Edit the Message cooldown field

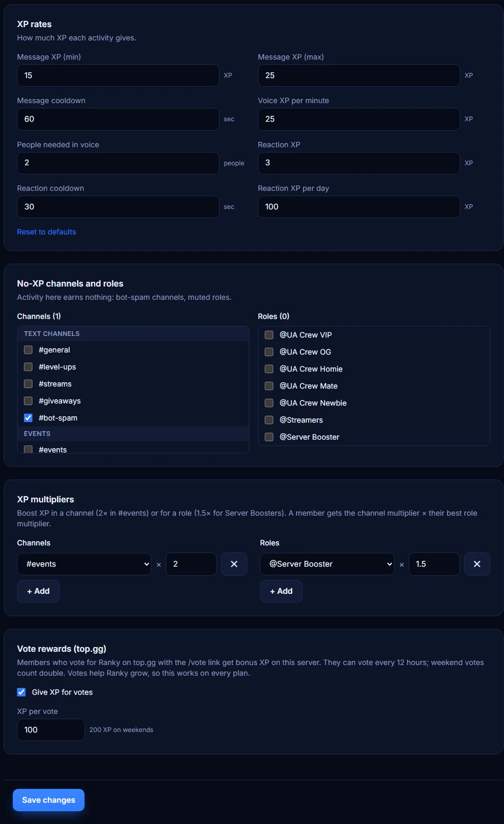(x=118, y=119)
